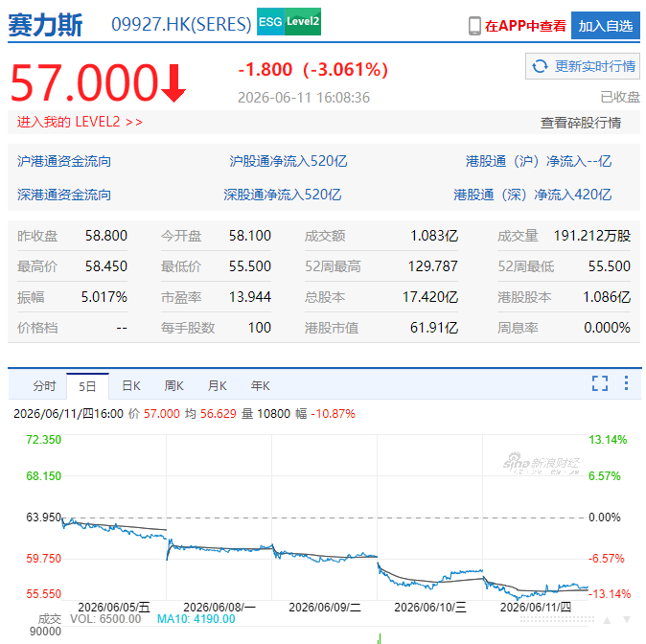Click 成交量 value 191.212万股
Screen dimensions: 646x644
click(x=592, y=236)
